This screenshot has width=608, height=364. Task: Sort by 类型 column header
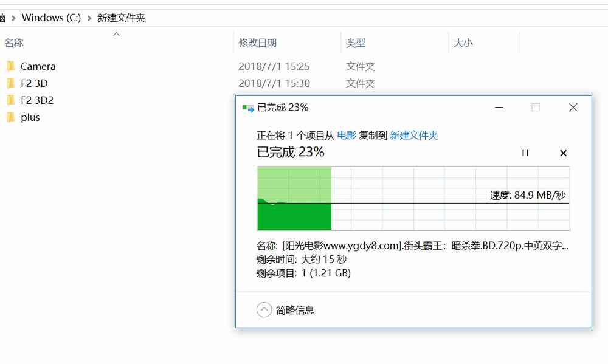coord(356,43)
